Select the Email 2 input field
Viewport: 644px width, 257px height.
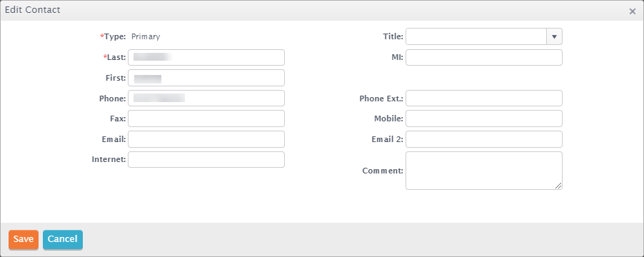point(484,139)
